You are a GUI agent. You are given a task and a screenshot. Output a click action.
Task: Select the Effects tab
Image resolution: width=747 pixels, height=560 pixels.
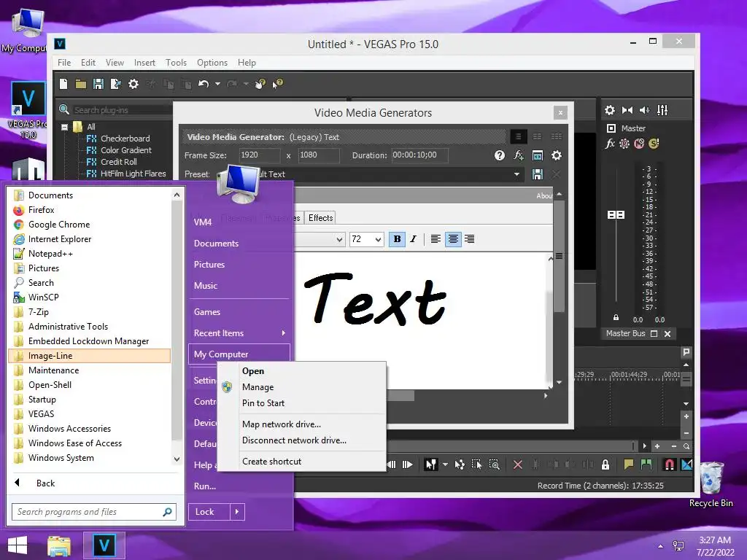321,217
